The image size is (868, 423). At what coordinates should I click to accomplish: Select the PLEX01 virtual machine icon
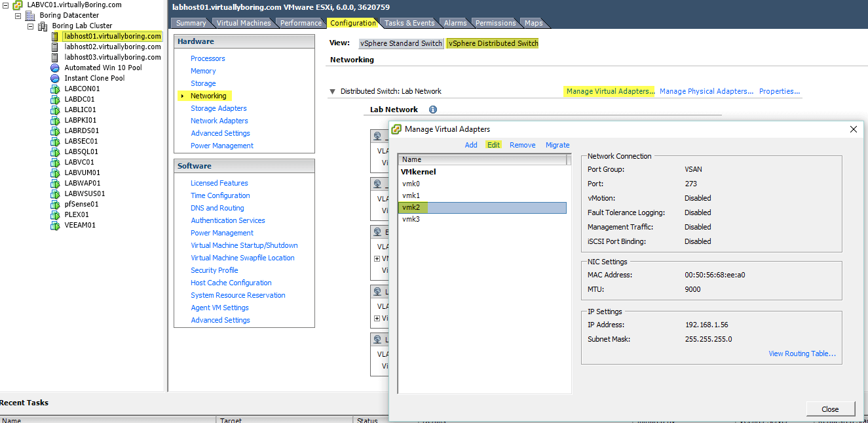pos(55,215)
